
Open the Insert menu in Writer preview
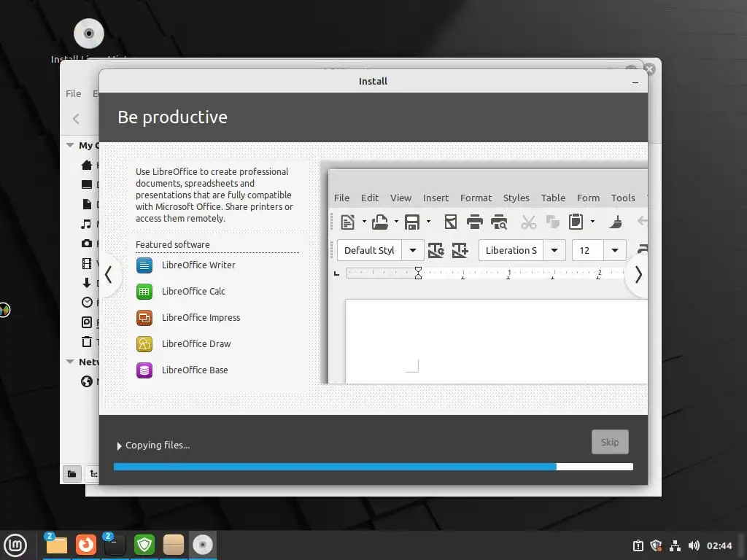436,198
